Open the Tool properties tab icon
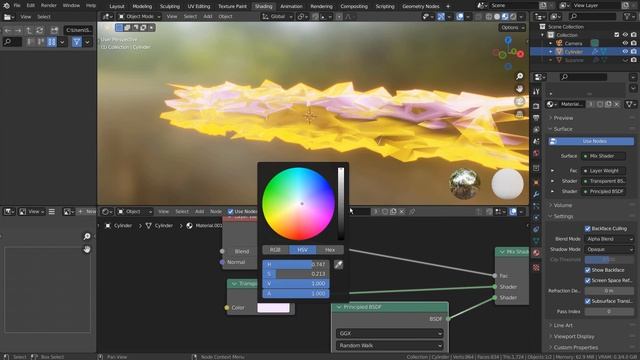 click(x=536, y=92)
